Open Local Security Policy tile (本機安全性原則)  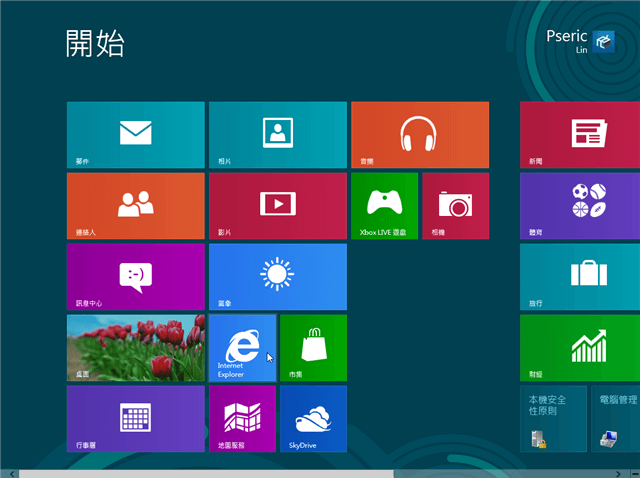coord(553,419)
